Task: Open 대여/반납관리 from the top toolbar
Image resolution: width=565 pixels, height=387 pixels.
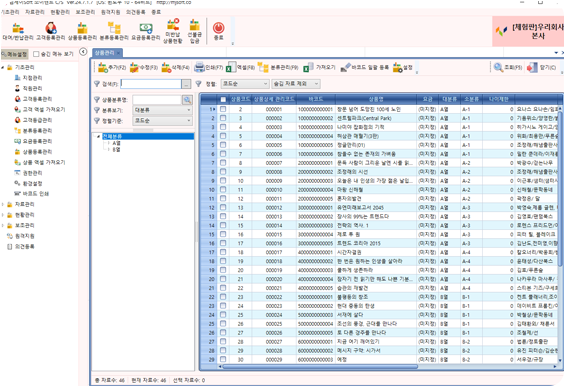Action: coord(18,31)
